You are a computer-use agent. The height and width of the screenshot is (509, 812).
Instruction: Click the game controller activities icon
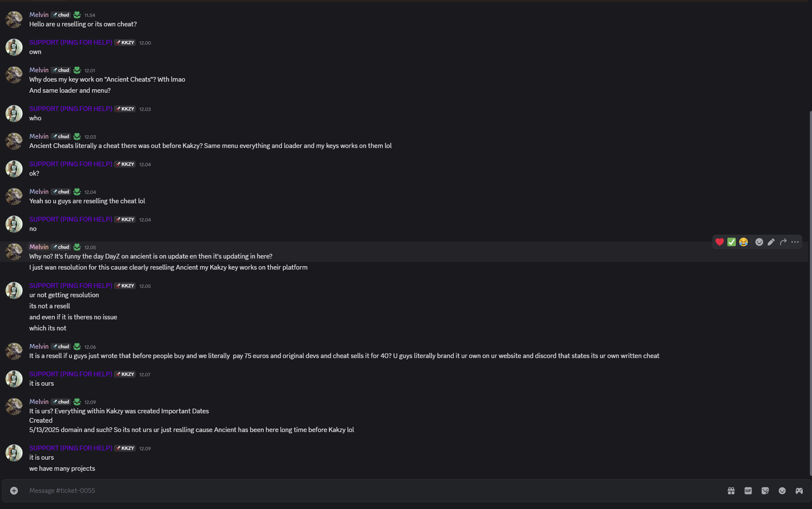(x=799, y=491)
